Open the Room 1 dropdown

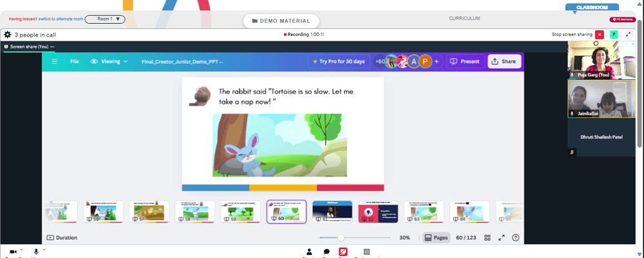105,19
